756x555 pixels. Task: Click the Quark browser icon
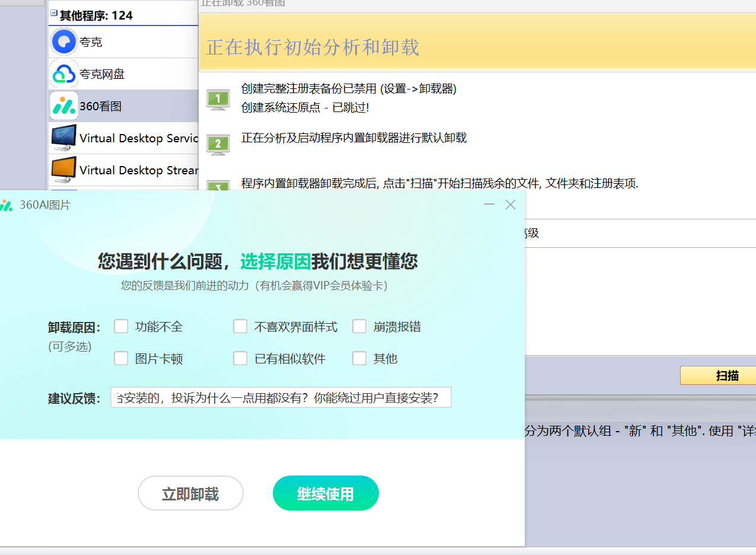64,42
